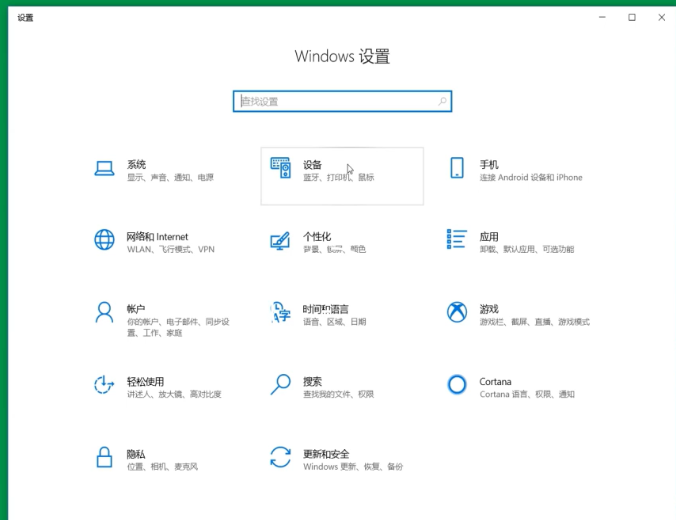The height and width of the screenshot is (520, 676).
Task: Close the 设置 window
Action: (660, 17)
